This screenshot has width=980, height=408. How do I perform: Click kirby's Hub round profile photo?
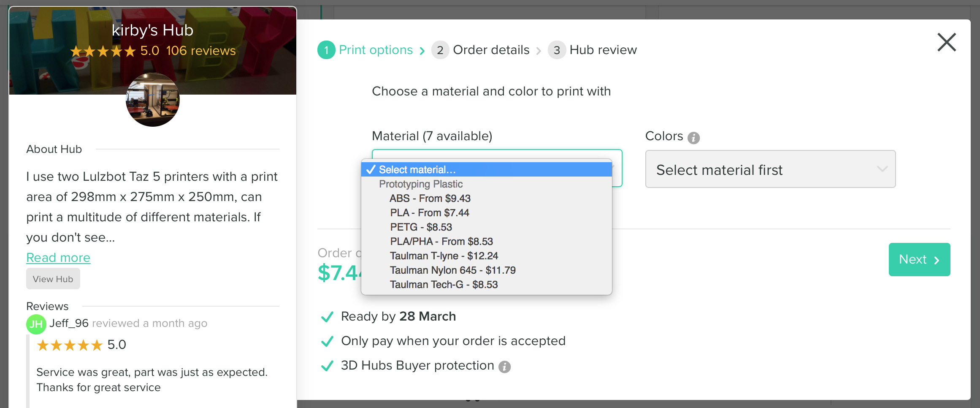[x=153, y=100]
